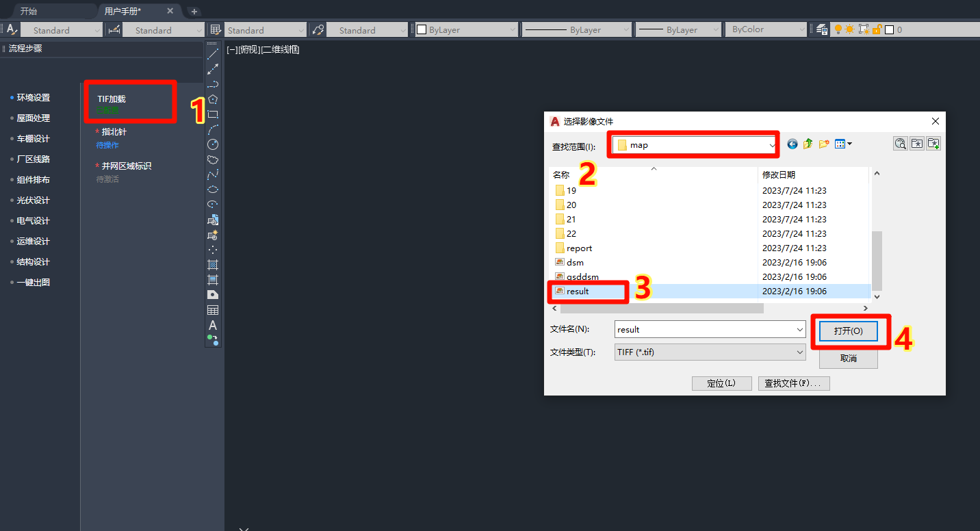980x531 pixels.
Task: Click the 查找文件(F)... button
Action: (x=793, y=383)
